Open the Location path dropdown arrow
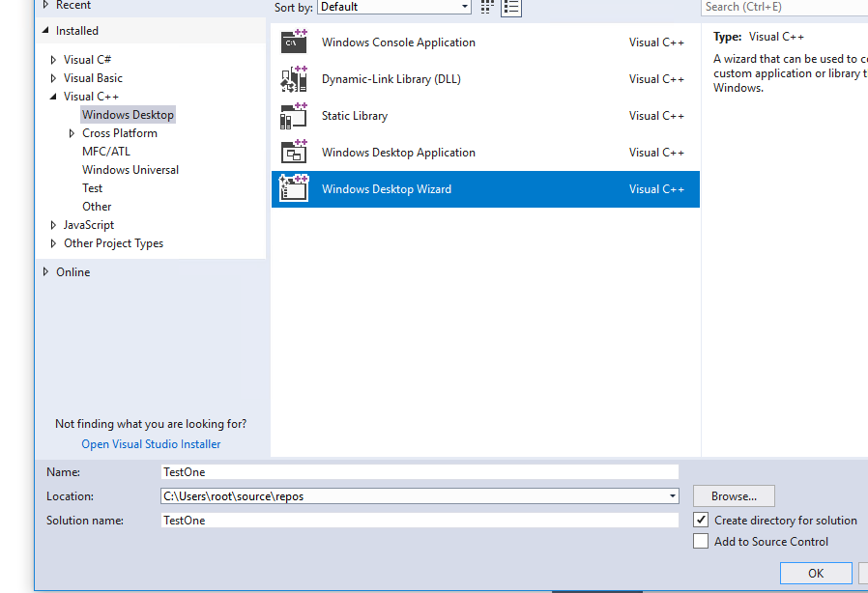 pos(672,496)
